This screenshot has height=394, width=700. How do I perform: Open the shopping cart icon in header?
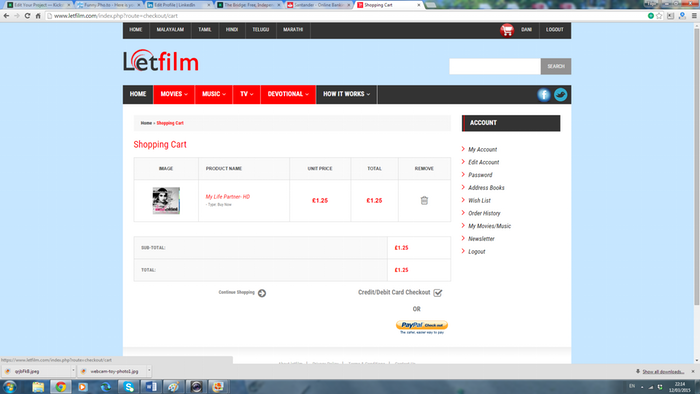(x=507, y=30)
